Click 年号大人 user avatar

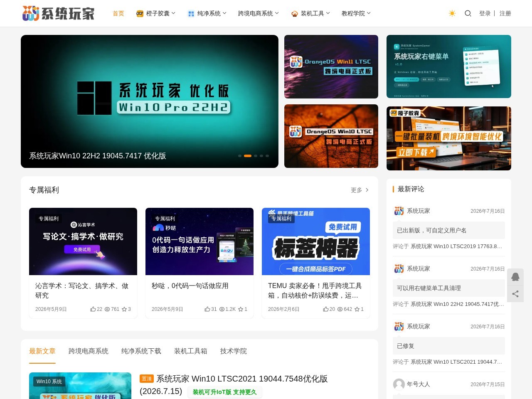click(399, 384)
